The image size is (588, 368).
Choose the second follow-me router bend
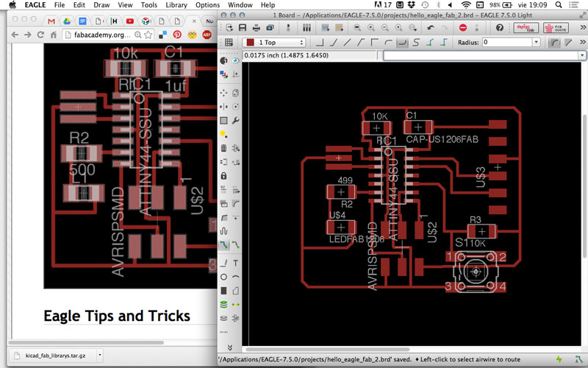(x=444, y=43)
